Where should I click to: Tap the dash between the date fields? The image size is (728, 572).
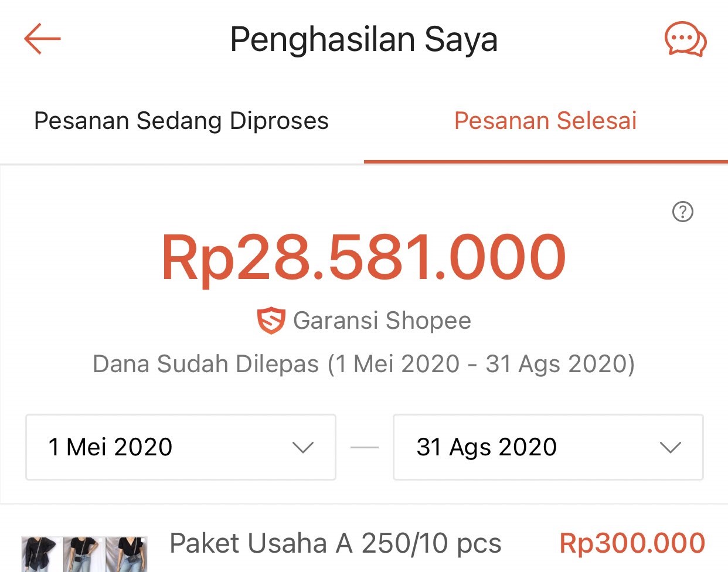tap(365, 448)
